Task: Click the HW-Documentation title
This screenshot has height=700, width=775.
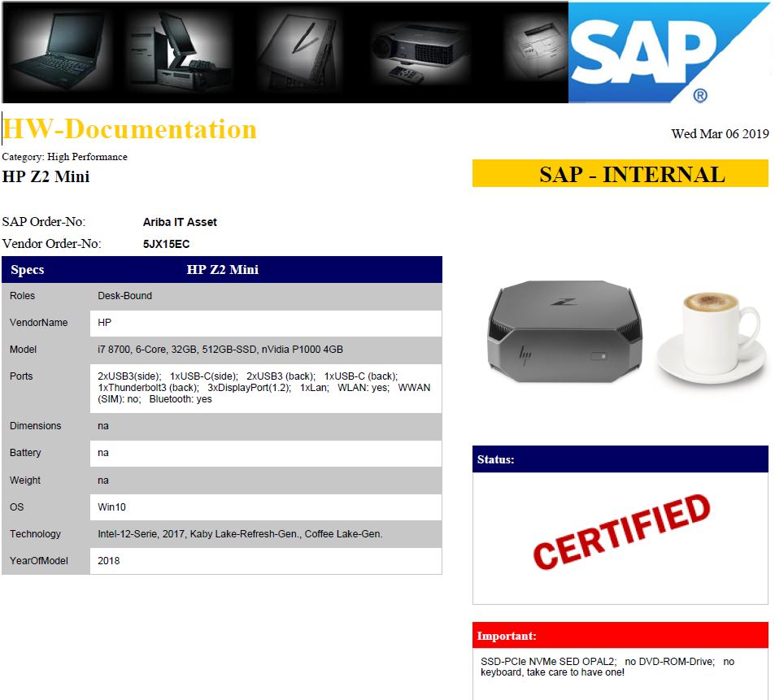Action: 129,129
